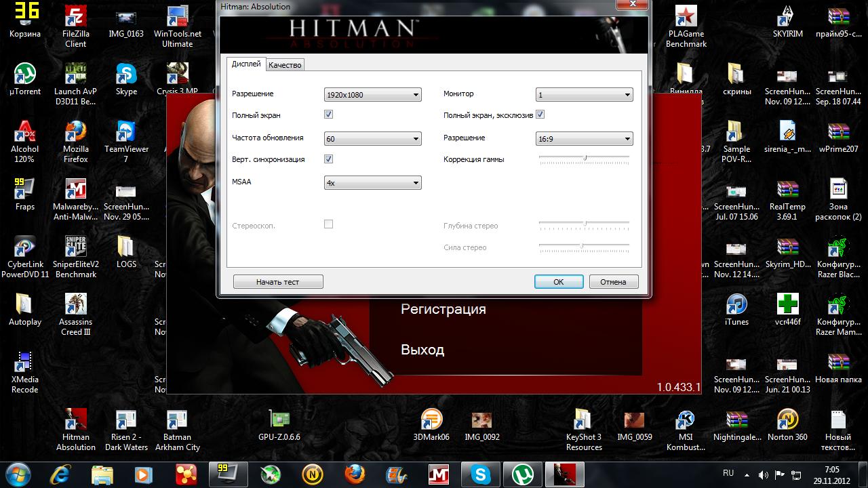Open the MSAA 4x dropdown
868x488 pixels.
[x=373, y=182]
